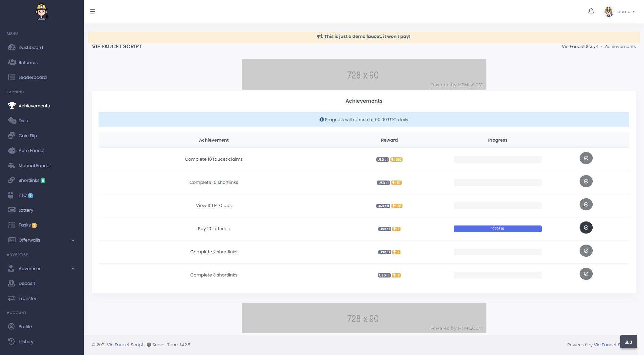
Task: Go to Leaderboard in the sidebar
Action: point(33,77)
